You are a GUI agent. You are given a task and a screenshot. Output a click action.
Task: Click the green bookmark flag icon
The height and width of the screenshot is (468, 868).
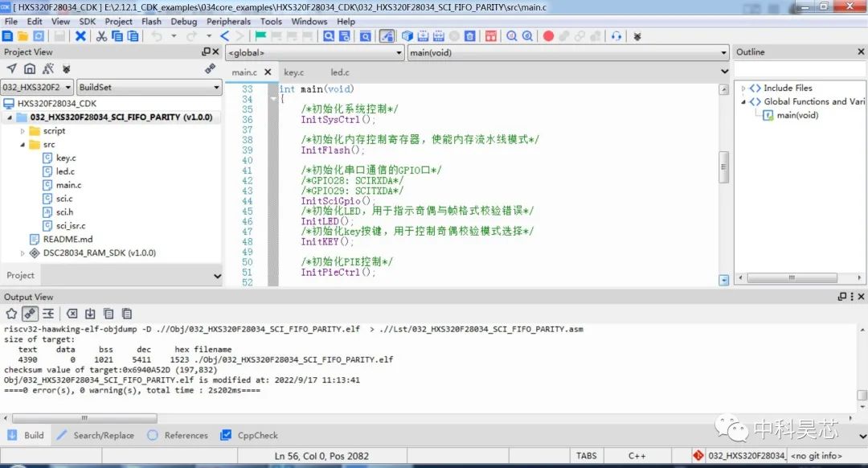coord(260,36)
